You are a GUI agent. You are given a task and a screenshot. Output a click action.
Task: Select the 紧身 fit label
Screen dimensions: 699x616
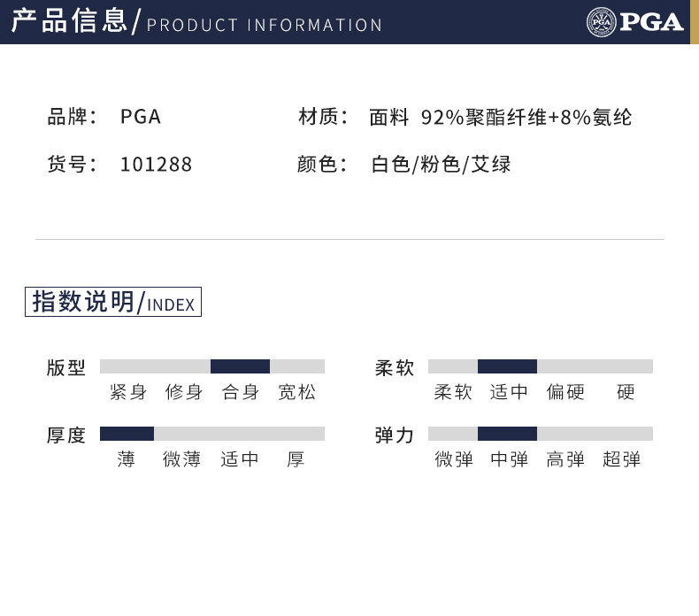tap(128, 392)
